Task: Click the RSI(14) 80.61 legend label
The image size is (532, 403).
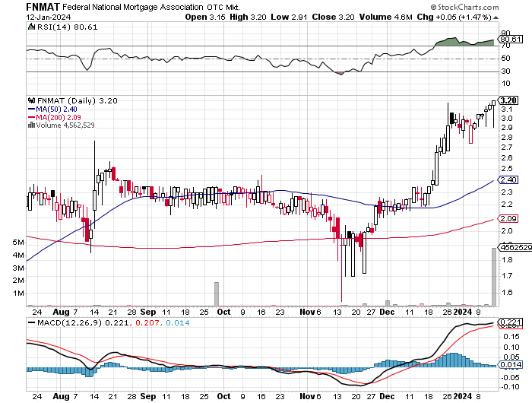Action: click(67, 27)
